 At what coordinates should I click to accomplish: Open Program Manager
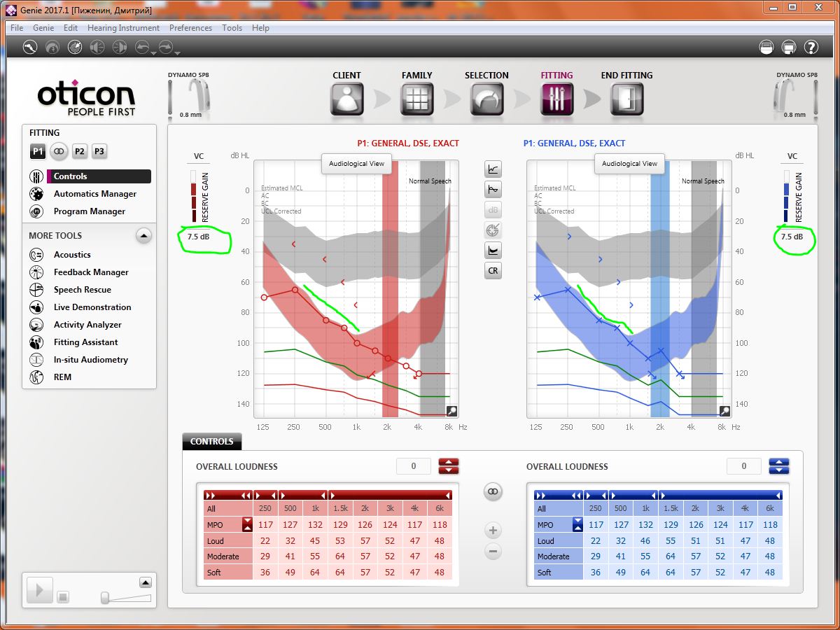coord(90,211)
